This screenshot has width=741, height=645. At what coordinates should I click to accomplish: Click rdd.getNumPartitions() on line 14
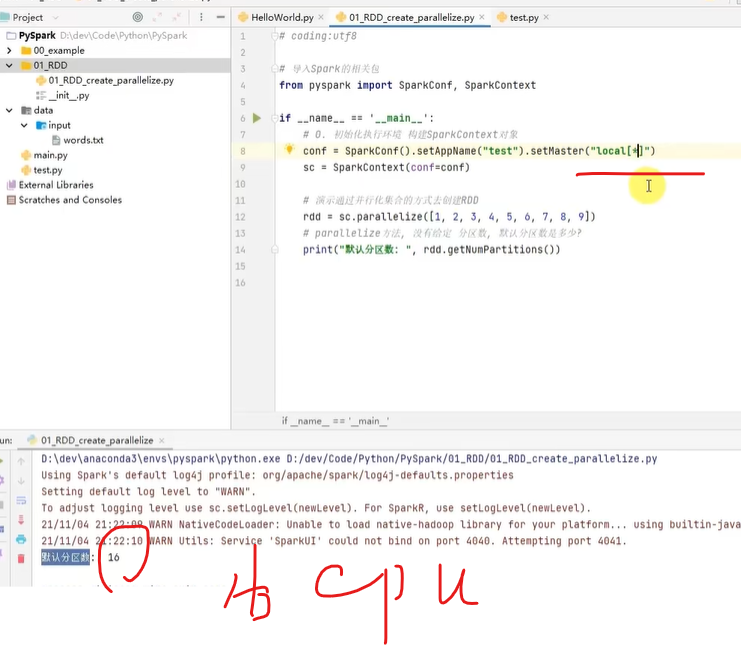coord(491,249)
